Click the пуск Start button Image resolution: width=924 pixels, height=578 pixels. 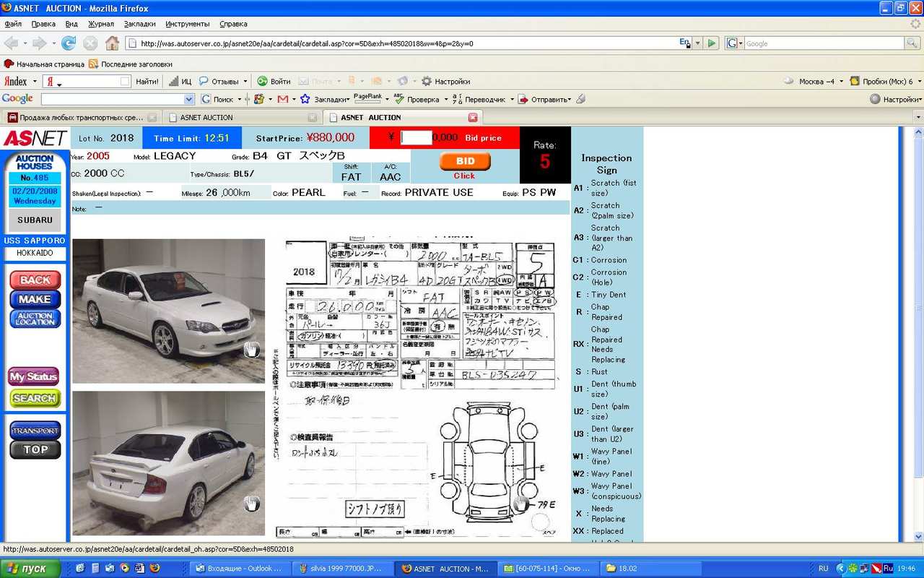pos(30,569)
